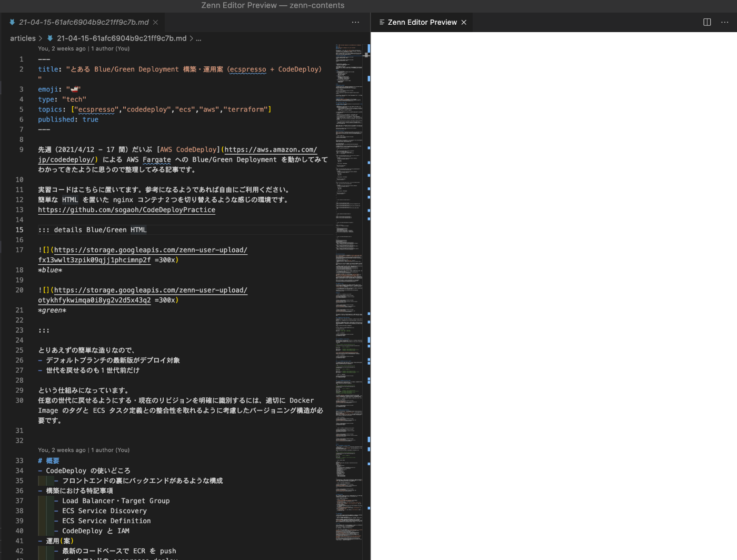The width and height of the screenshot is (737, 560).
Task: Click the 'Zenn Editor Preview — zenn-contents' window title
Action: coord(273,5)
